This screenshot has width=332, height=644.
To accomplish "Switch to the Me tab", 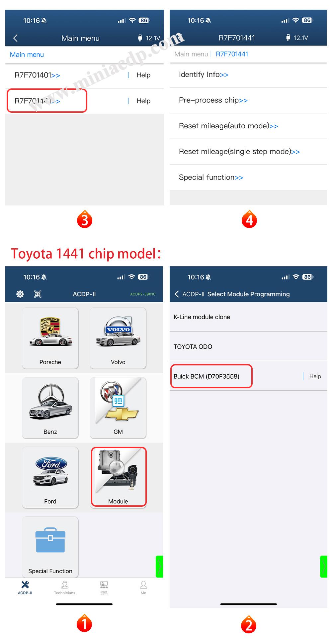I will tap(143, 587).
